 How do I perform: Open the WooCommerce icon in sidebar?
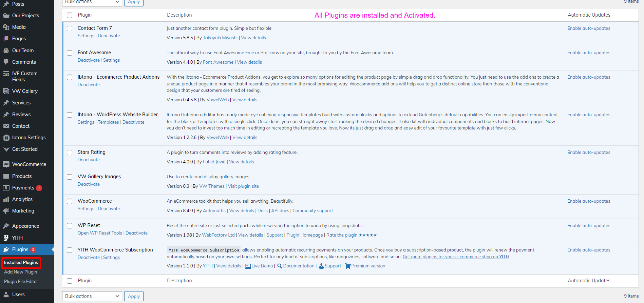coord(6,164)
